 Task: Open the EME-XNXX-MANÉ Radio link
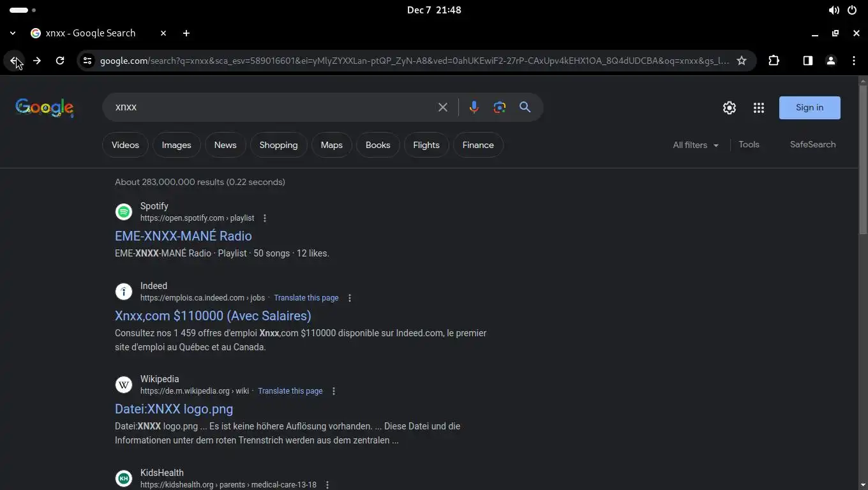coord(183,236)
